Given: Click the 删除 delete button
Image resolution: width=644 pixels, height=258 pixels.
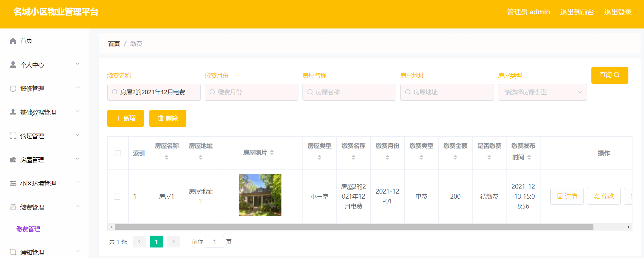Looking at the screenshot, I should click(168, 118).
